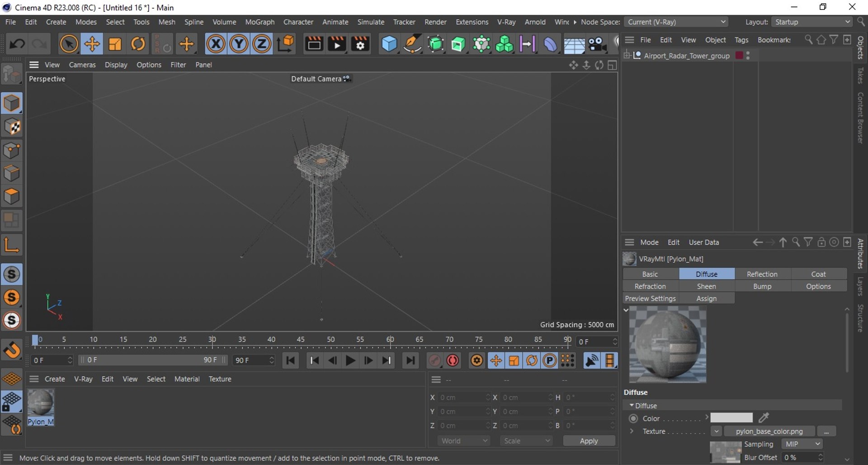Open Edit Render Settings icon
Screen dimensions: 868x465
tap(360, 44)
